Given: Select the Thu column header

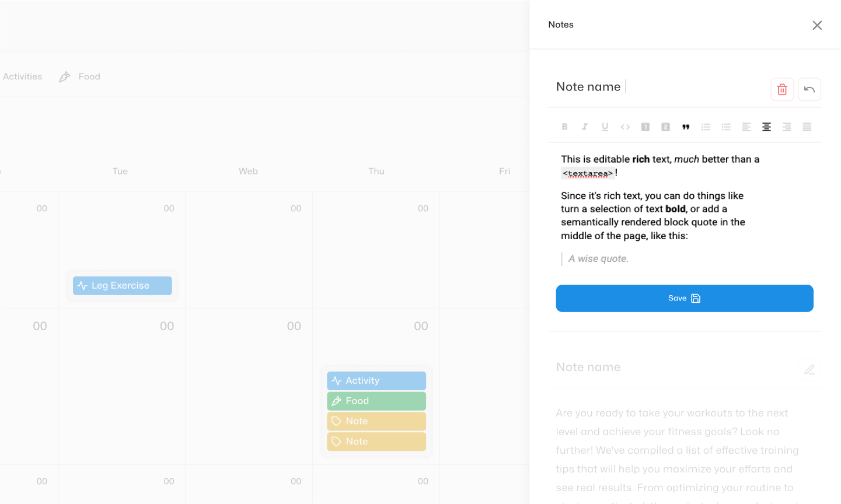Looking at the screenshot, I should pyautogui.click(x=376, y=171).
